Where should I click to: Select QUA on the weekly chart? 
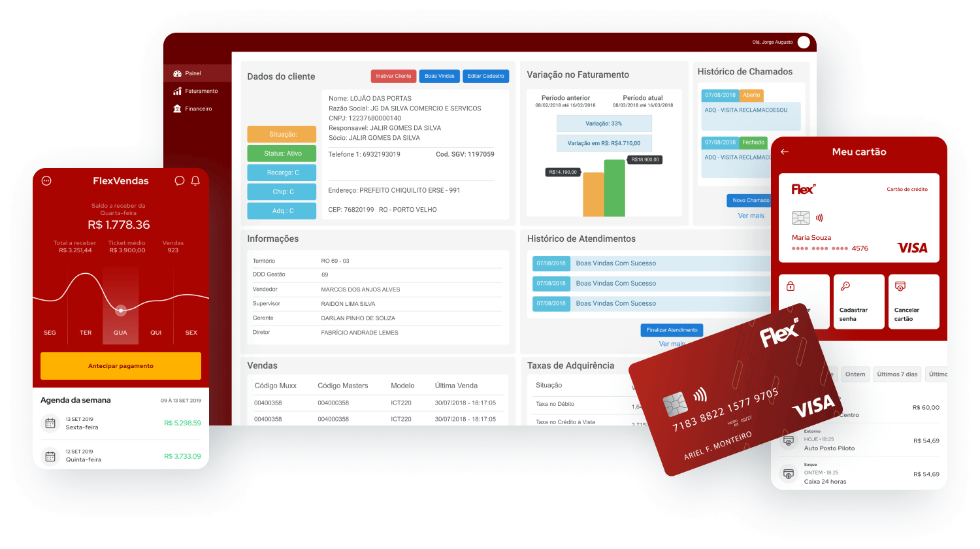(120, 333)
